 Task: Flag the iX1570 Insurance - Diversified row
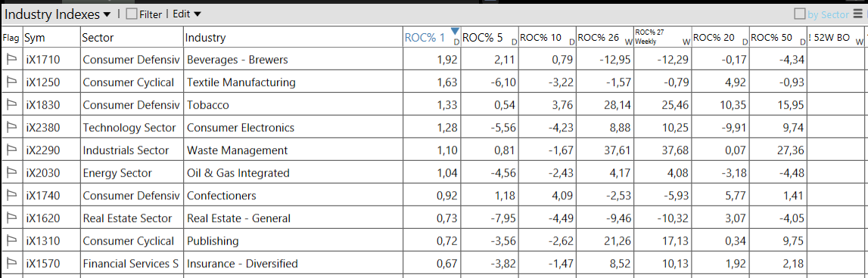pyautogui.click(x=11, y=263)
